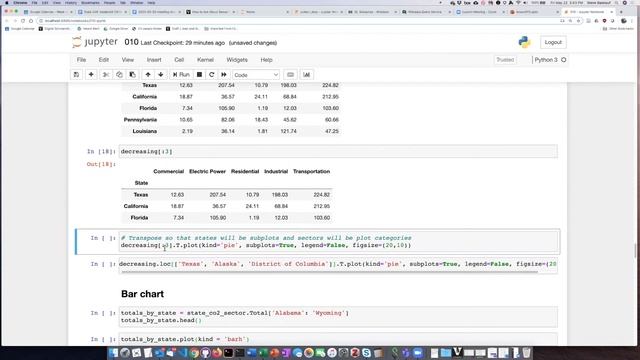Open the Skype icon in the Dock
Viewport: 640px width, 360px height.
(367, 353)
